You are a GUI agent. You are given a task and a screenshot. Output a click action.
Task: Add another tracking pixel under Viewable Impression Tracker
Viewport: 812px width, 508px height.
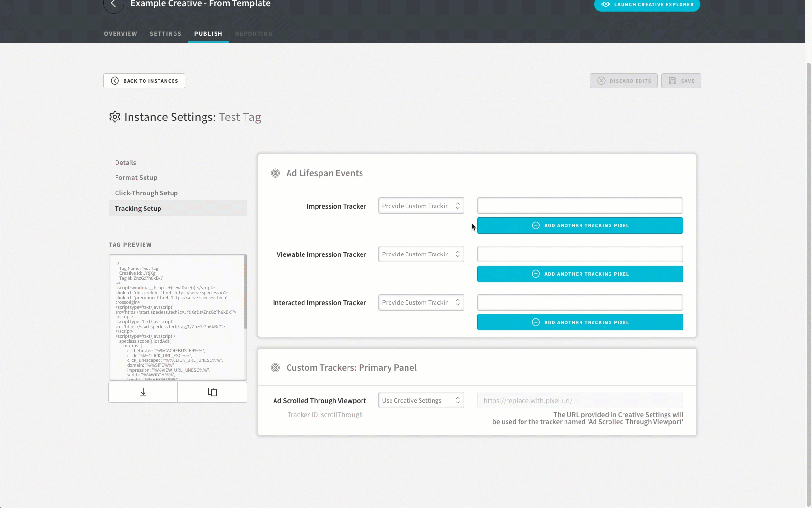click(x=580, y=274)
